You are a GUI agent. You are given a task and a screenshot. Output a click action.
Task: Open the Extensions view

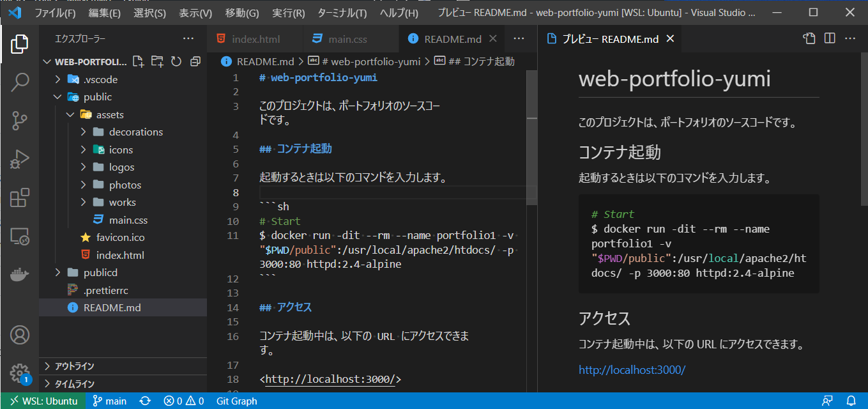pyautogui.click(x=20, y=197)
